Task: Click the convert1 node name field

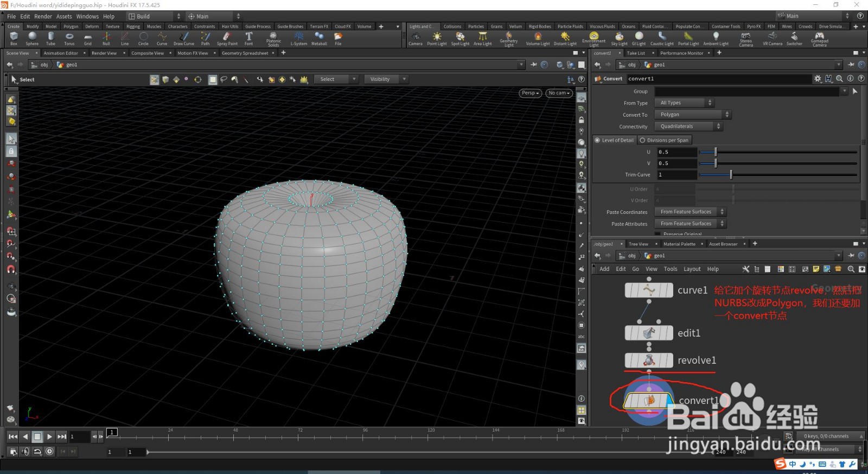Action: (x=719, y=79)
